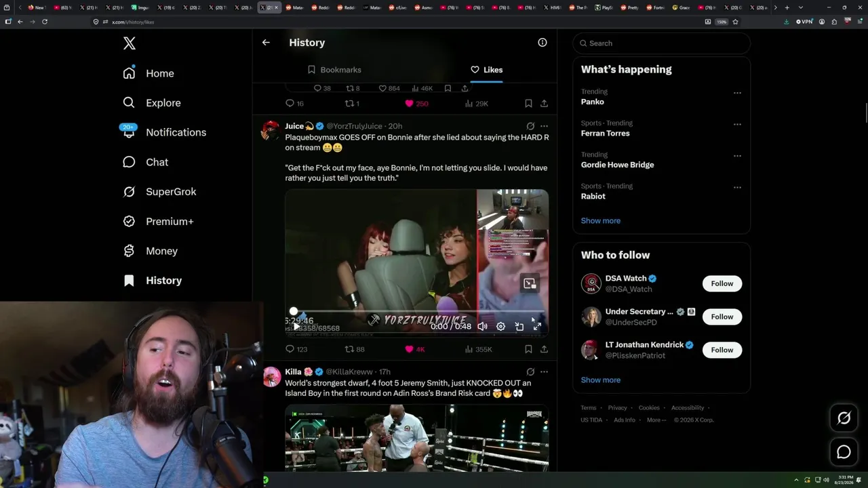The image size is (868, 488).
Task: Open Home from the sidebar
Action: click(149, 73)
